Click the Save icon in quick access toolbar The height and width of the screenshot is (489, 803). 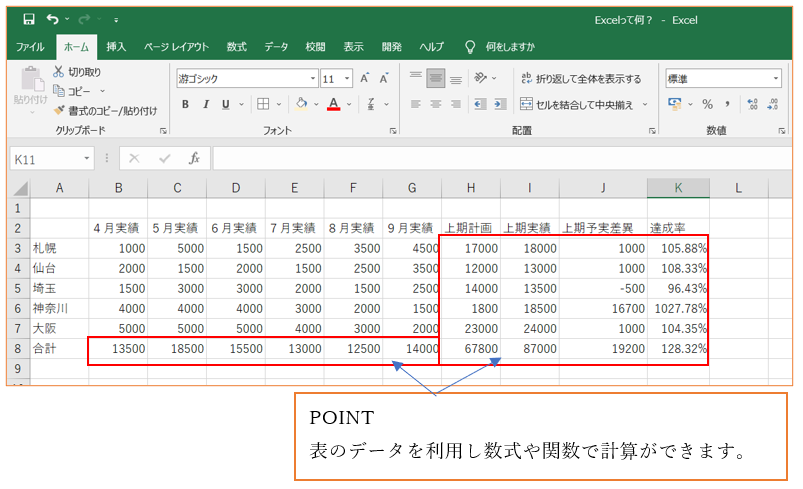click(28, 19)
